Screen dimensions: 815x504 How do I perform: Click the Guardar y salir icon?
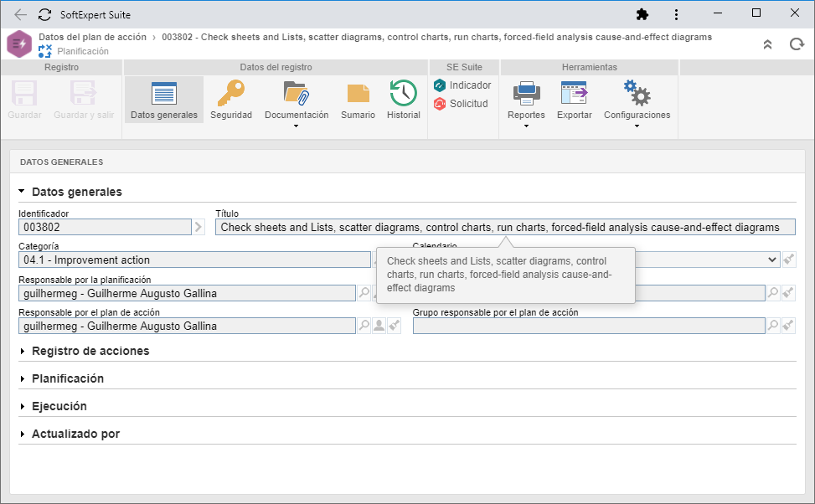coord(83,94)
